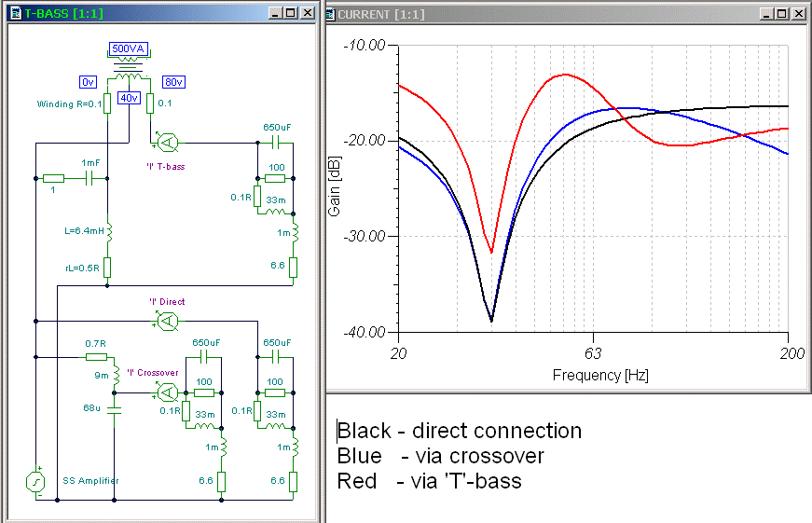The height and width of the screenshot is (523, 812).
Task: Click the 0v voltage label
Action: (x=88, y=82)
